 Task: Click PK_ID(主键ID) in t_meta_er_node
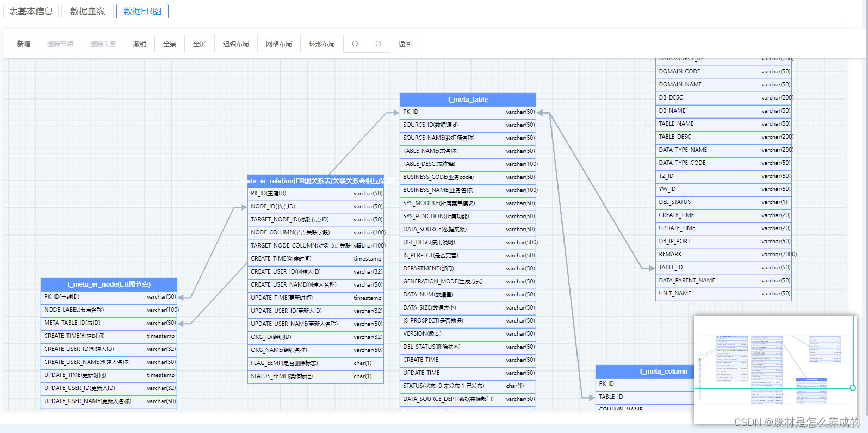(109, 297)
